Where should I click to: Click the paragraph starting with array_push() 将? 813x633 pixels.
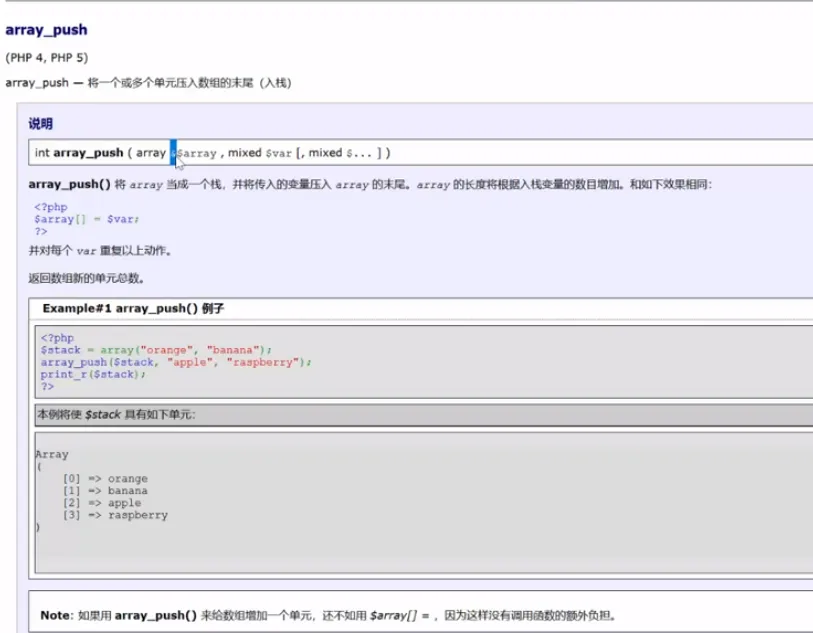370,185
